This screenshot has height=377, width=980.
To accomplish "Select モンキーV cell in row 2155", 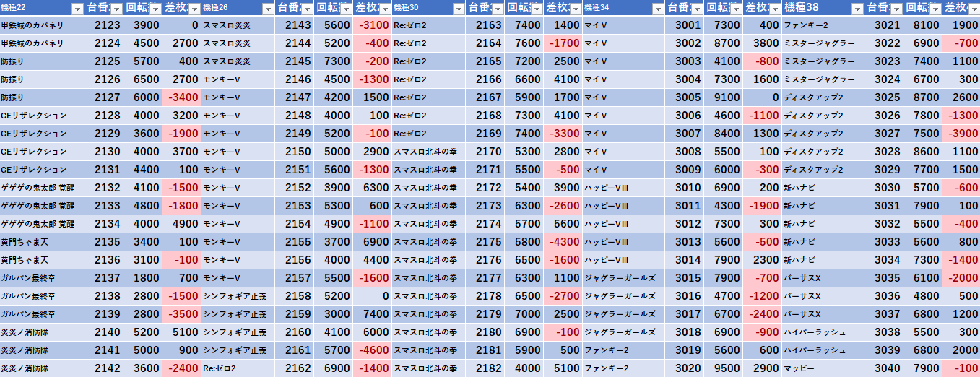I will [x=238, y=242].
